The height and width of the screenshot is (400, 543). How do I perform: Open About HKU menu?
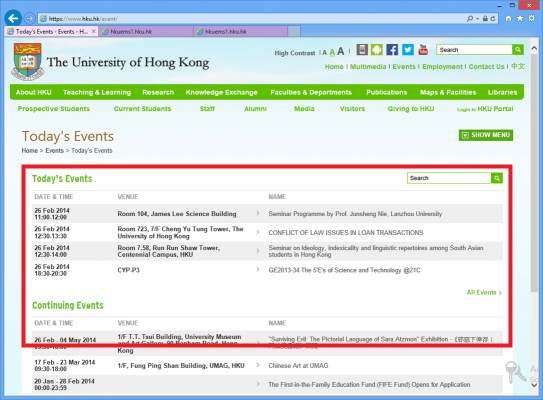pyautogui.click(x=34, y=92)
